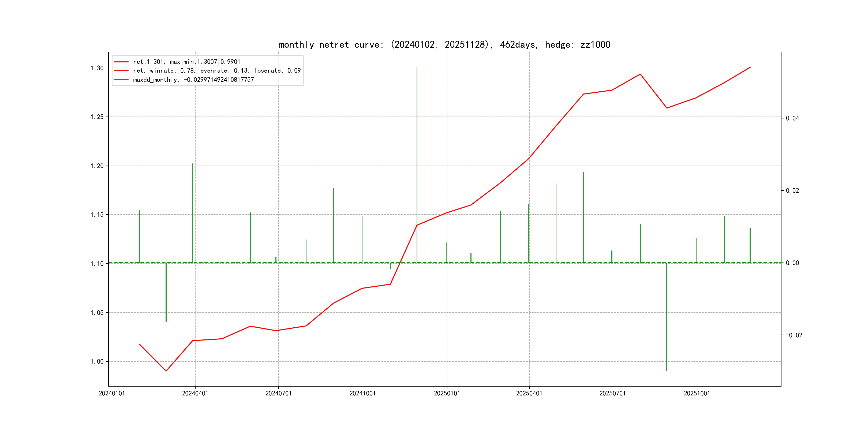This screenshot has height=434, width=868.
Task: Click the left axis tick 1.00
Action: pyautogui.click(x=97, y=362)
